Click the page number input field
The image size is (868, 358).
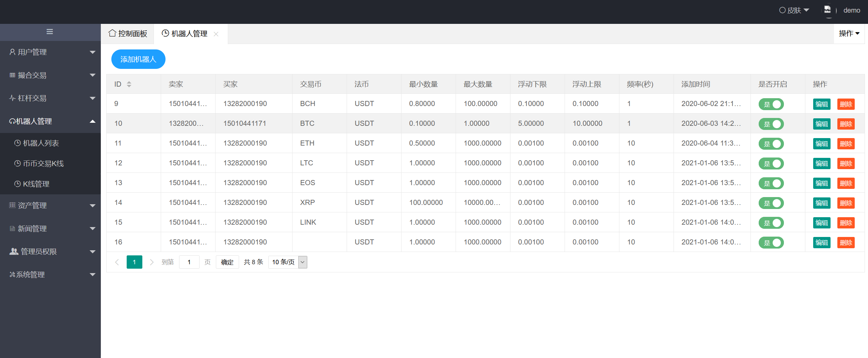coord(189,262)
